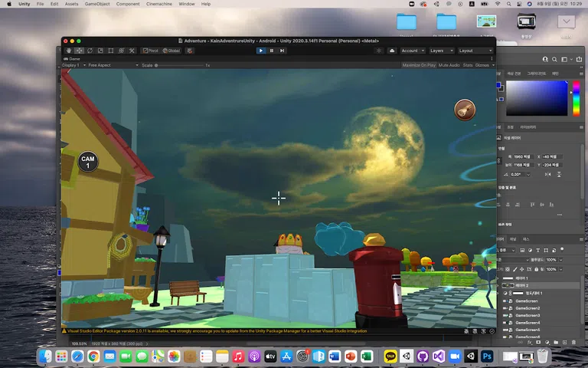
Task: Toggle Maximize On Play option
Action: [x=419, y=65]
